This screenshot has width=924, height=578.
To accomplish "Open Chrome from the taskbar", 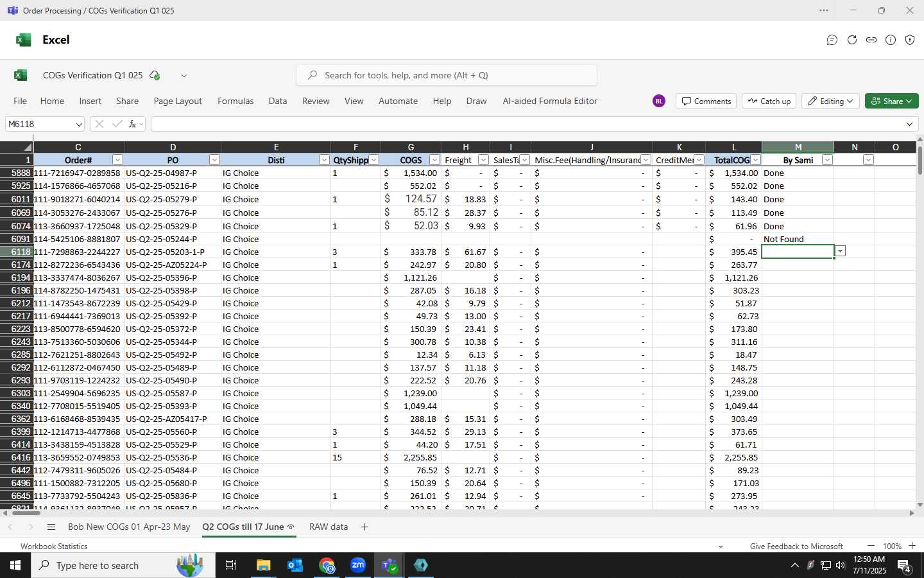I will point(327,565).
